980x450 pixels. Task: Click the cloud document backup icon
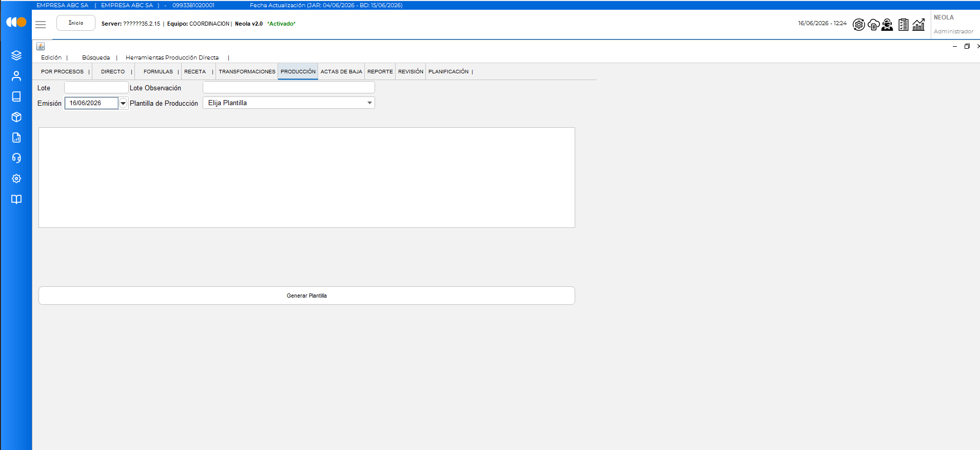pyautogui.click(x=873, y=24)
